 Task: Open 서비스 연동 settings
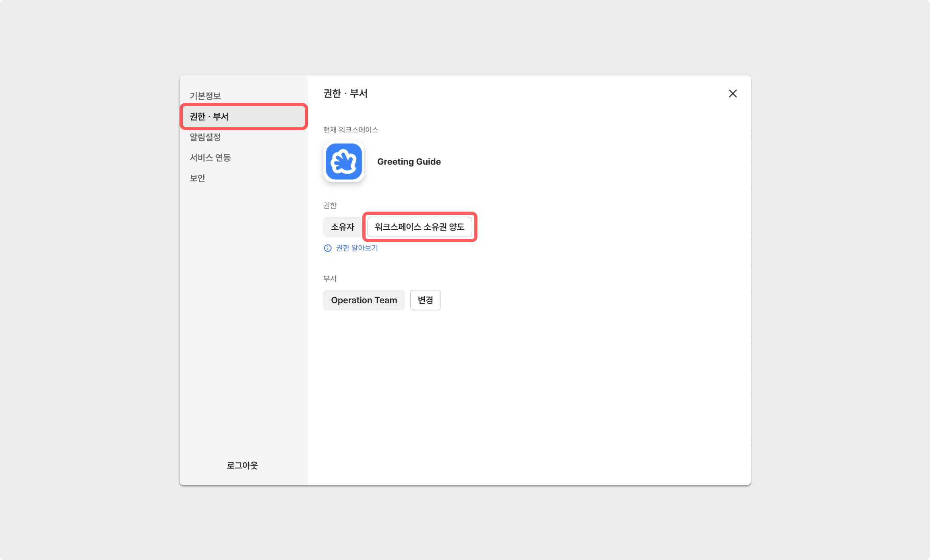click(x=210, y=158)
